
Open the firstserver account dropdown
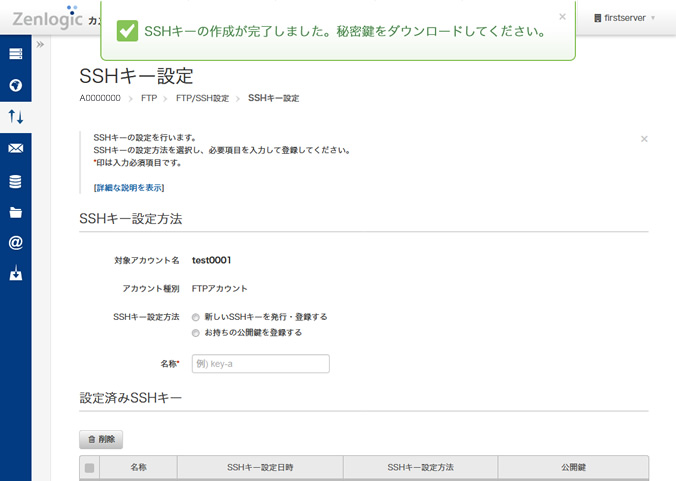(x=625, y=18)
